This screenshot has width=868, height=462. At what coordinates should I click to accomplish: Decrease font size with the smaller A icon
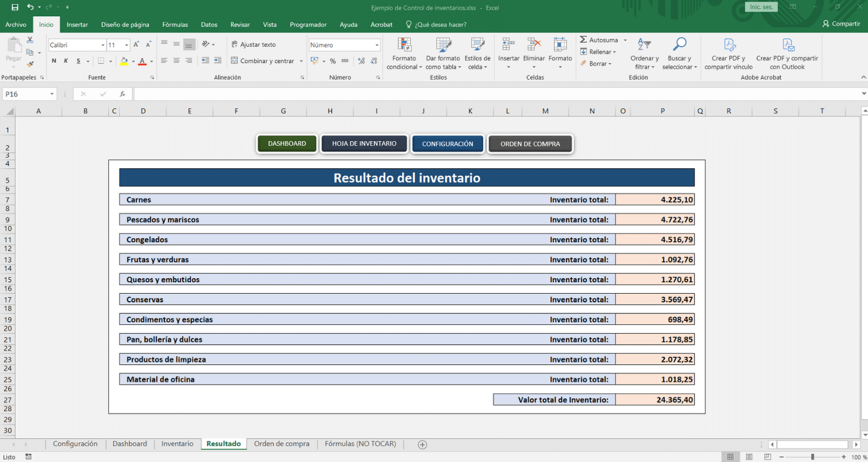click(148, 45)
